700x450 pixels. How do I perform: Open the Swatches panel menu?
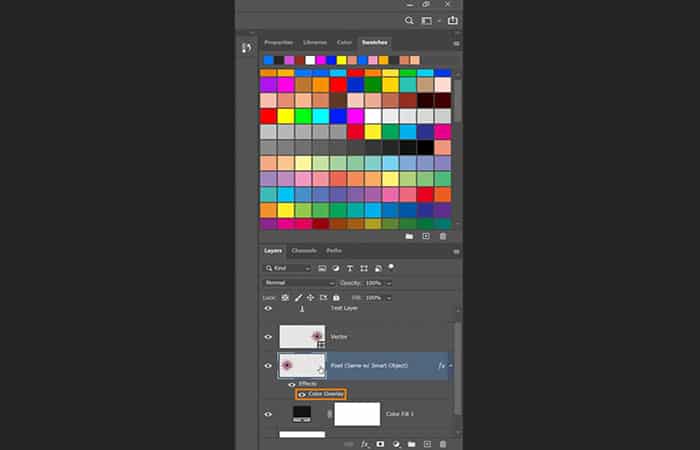[456, 43]
